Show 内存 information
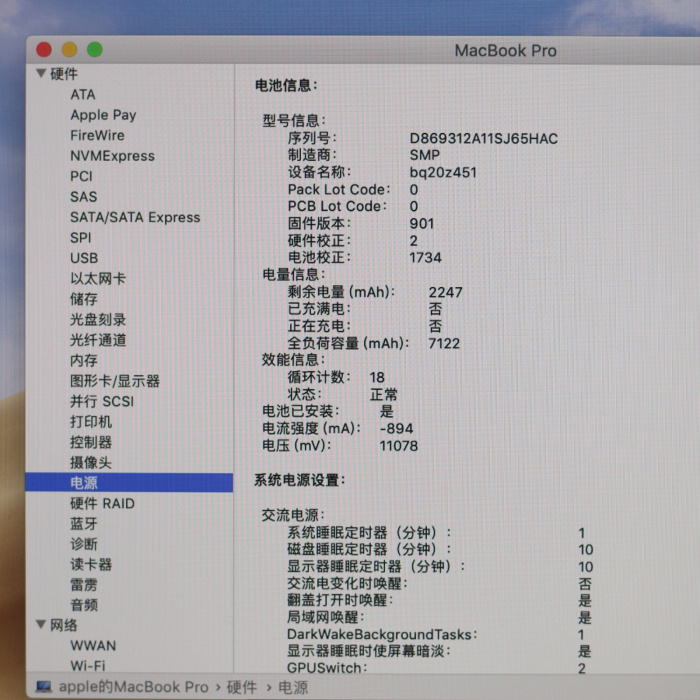Image resolution: width=700 pixels, height=700 pixels. click(x=84, y=361)
